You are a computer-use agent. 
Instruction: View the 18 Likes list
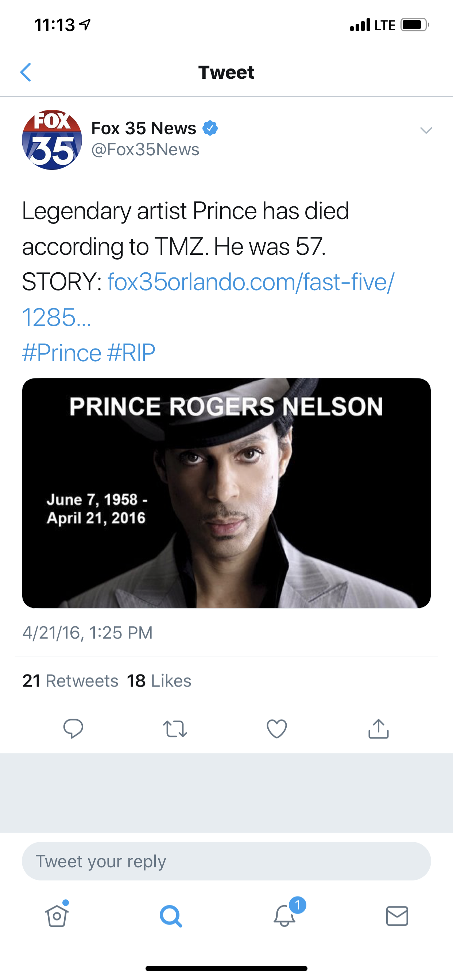click(159, 681)
